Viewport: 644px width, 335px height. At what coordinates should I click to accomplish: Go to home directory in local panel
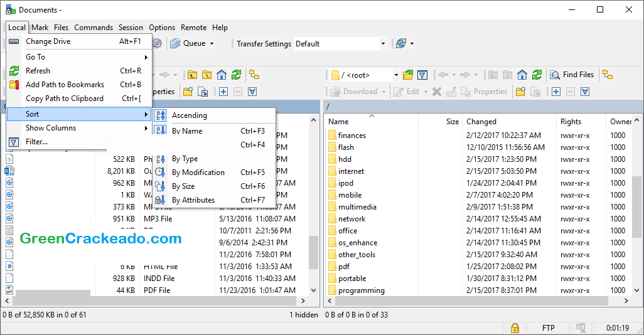222,75
